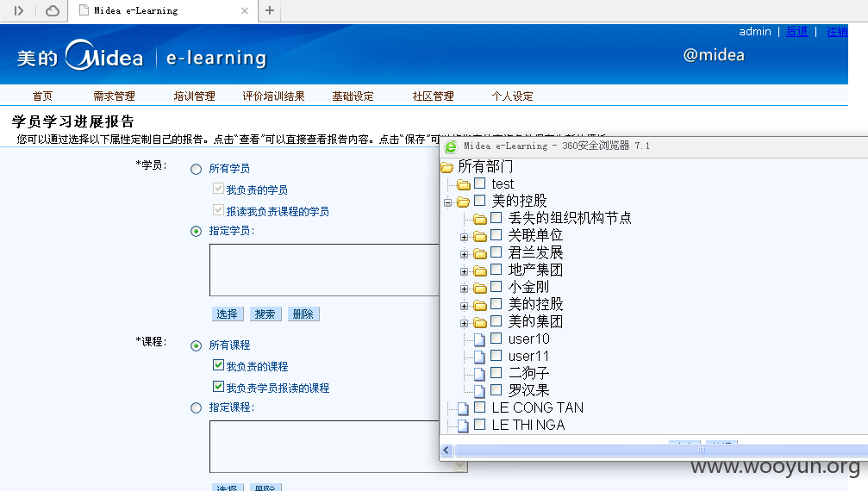Click inside the 指定学员 list box
868x491 pixels.
pyautogui.click(x=324, y=270)
